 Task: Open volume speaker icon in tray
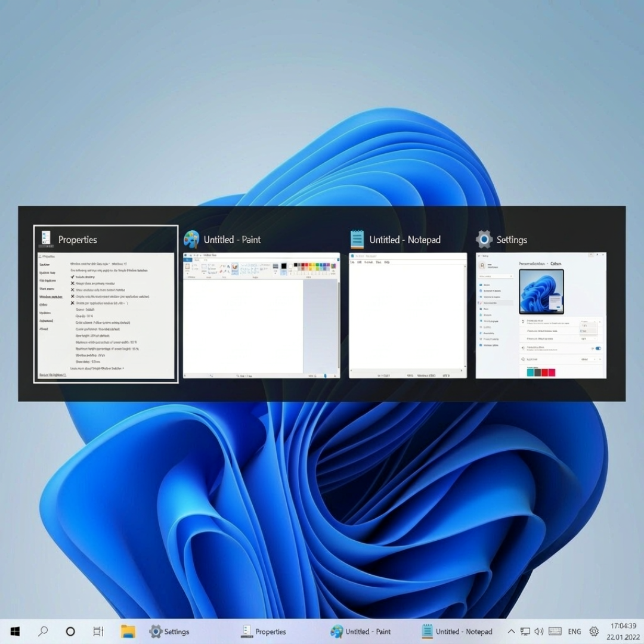click(539, 631)
